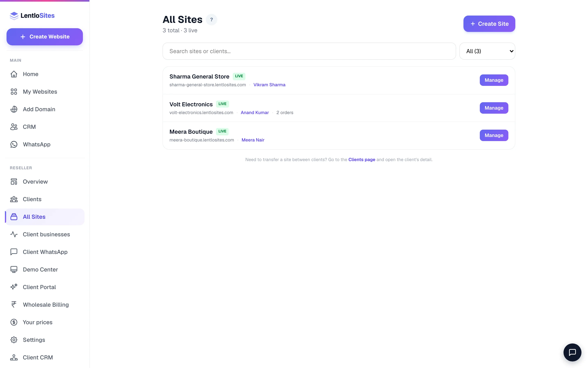The height and width of the screenshot is (368, 588).
Task: Open client Meera Nair link
Action: 253,140
